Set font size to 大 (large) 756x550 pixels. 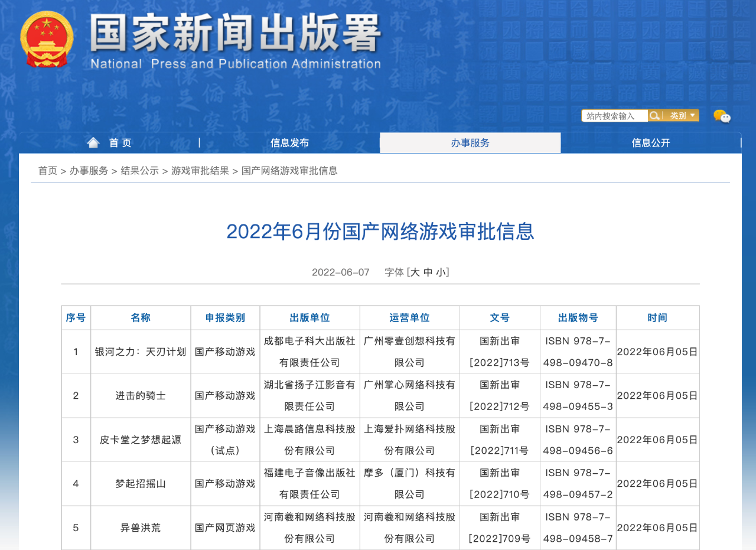point(415,272)
